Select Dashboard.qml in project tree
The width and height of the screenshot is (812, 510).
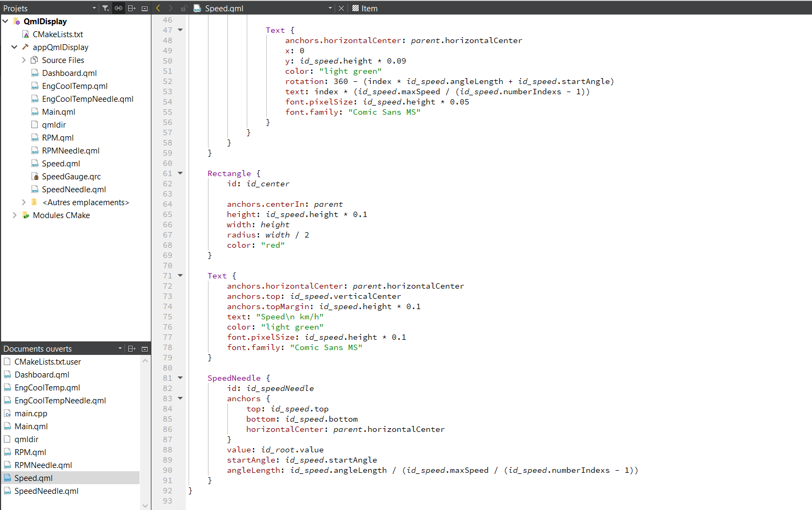(70, 73)
